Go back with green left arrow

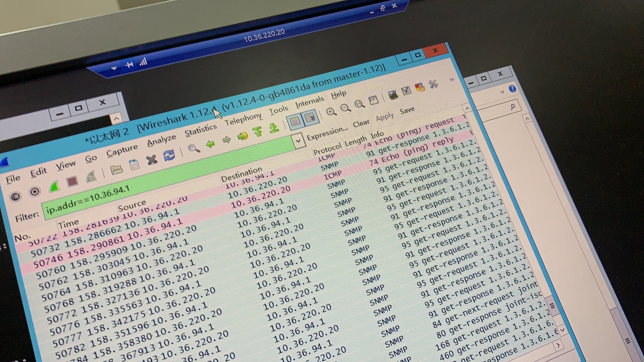pos(211,144)
